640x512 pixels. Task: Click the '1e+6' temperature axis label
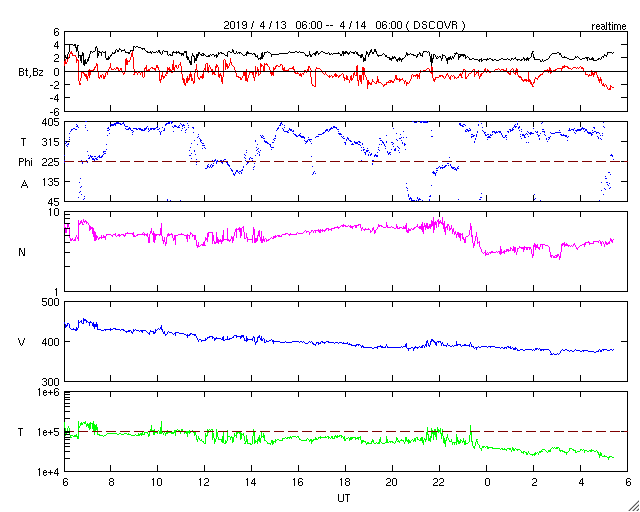click(49, 392)
